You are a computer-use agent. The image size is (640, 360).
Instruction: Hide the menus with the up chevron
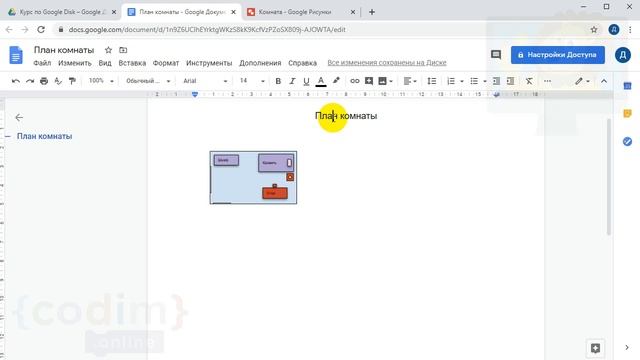tap(604, 81)
